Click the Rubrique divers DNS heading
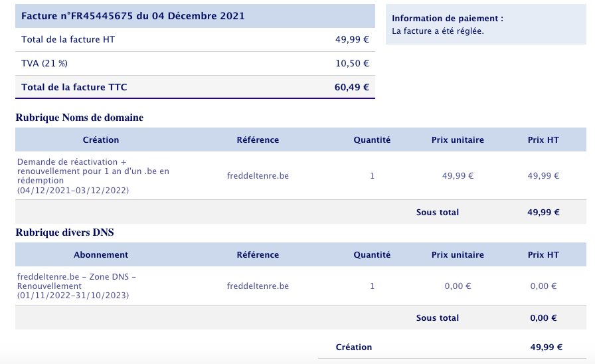The image size is (595, 364). 65,232
